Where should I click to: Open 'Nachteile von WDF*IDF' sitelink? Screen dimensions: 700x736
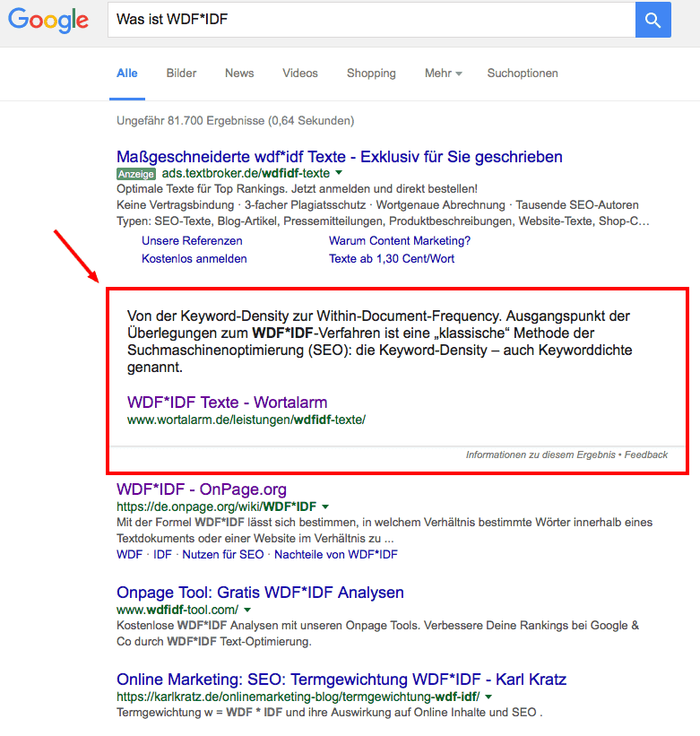[335, 555]
